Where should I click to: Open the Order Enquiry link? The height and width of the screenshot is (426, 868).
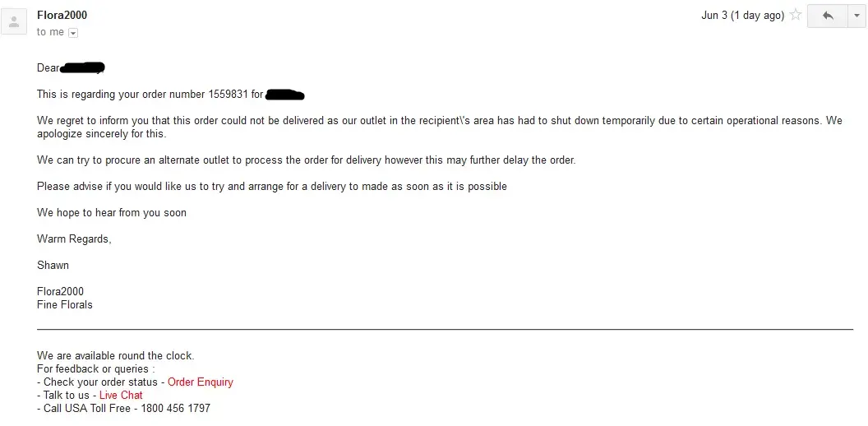coord(200,382)
